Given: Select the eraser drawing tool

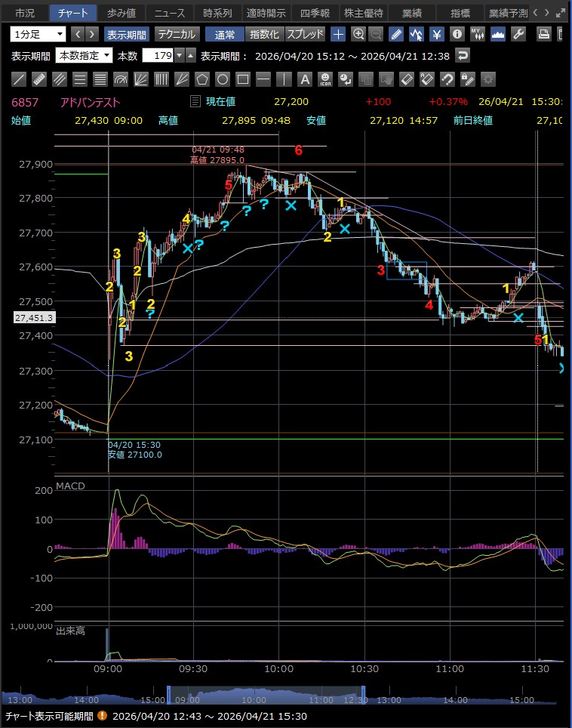Looking at the screenshot, I should [406, 79].
